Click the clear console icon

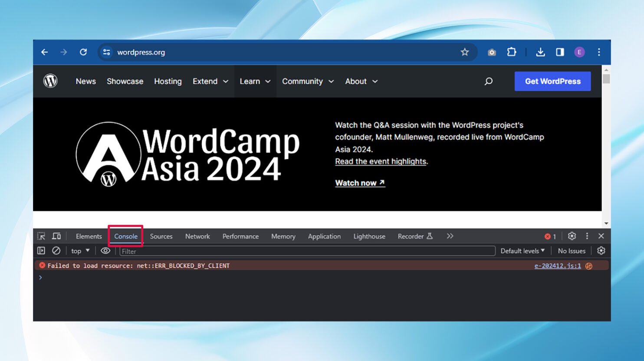pos(56,251)
